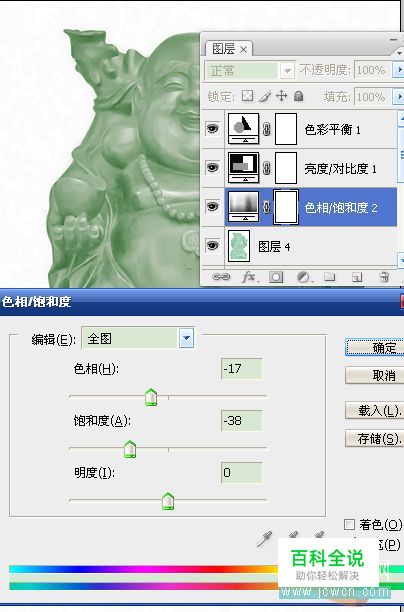This screenshot has width=404, height=612.
Task: Hide the 色彩平衡 1 layer
Action: coord(212,128)
